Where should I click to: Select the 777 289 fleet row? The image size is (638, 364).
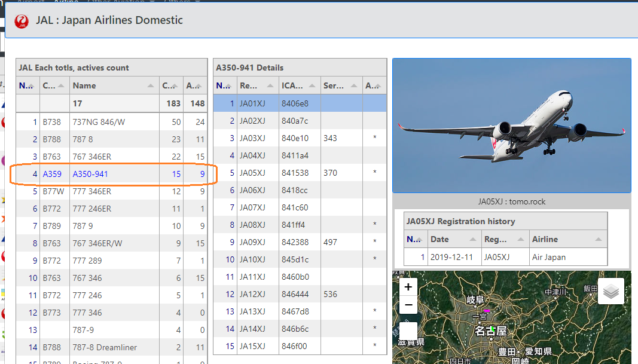pos(111,261)
